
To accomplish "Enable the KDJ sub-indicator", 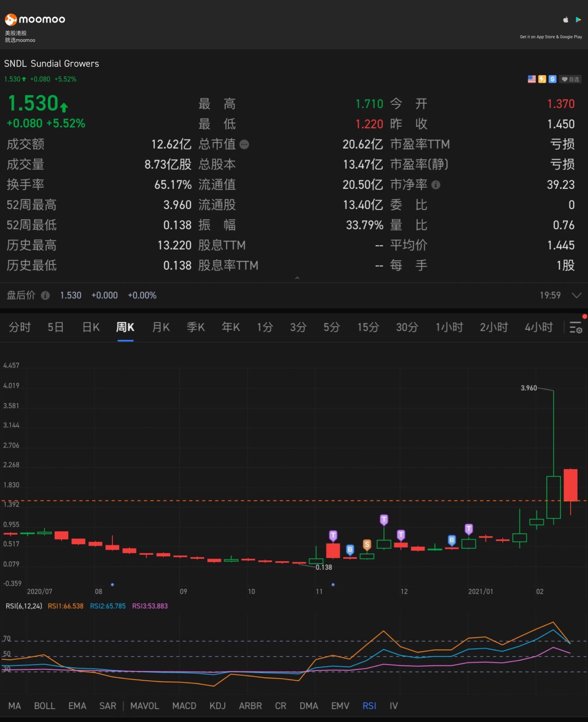I will point(218,706).
